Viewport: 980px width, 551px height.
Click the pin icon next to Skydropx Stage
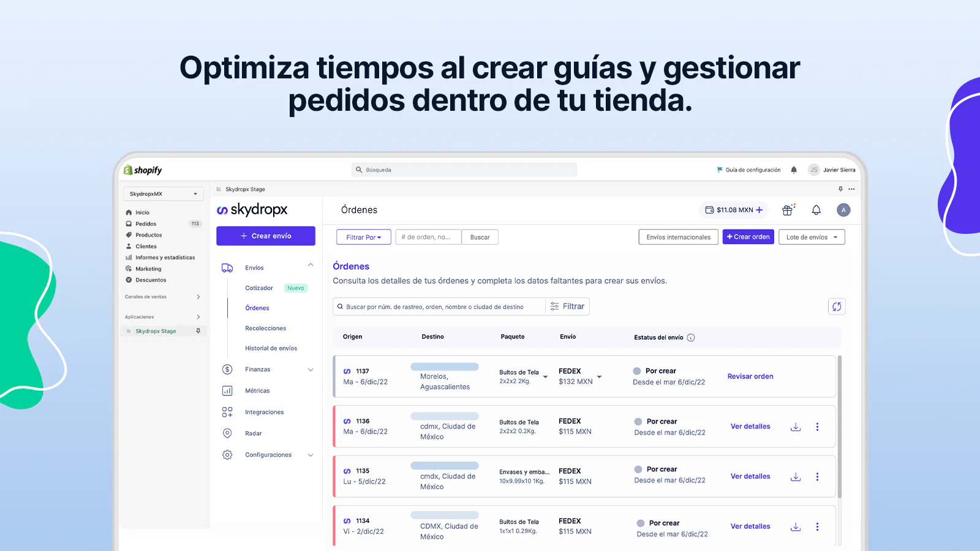[x=198, y=331]
